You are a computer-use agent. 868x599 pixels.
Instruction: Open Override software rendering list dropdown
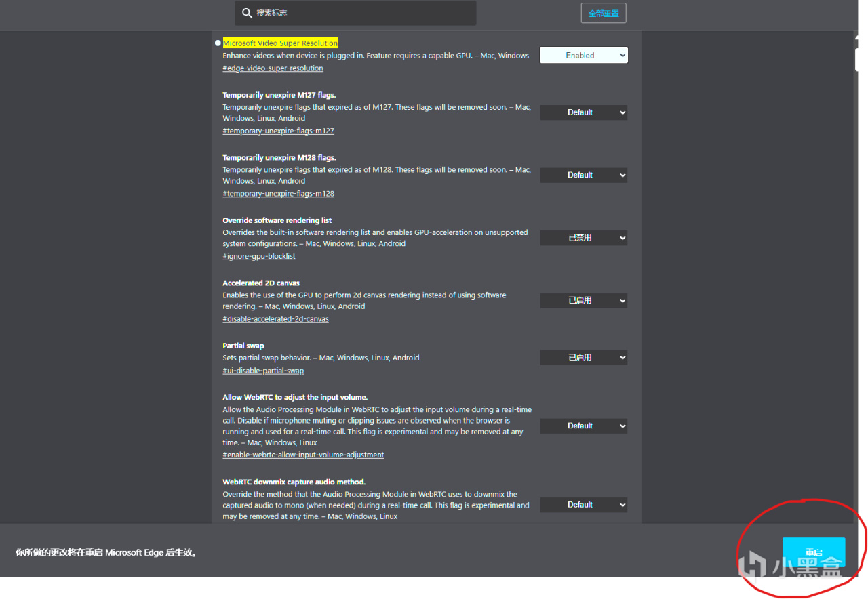[x=584, y=238]
